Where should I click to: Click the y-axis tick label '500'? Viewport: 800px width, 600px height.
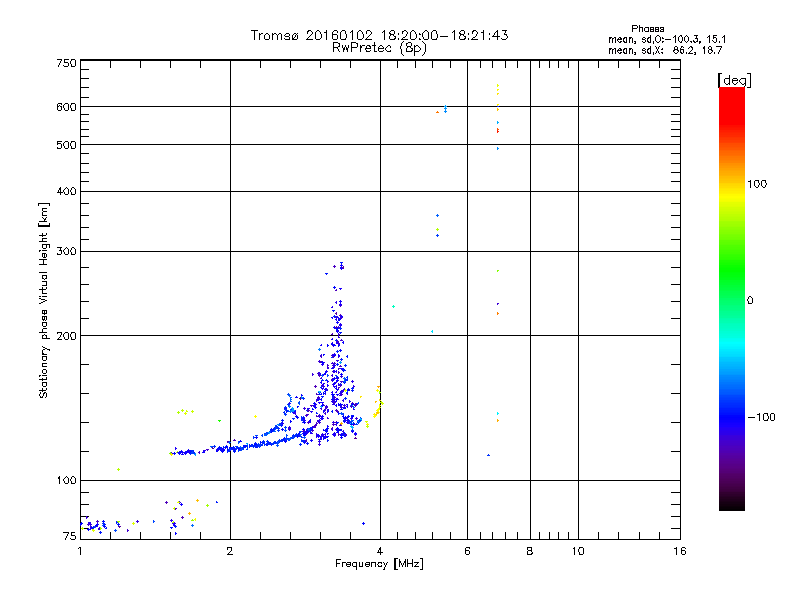pyautogui.click(x=66, y=145)
